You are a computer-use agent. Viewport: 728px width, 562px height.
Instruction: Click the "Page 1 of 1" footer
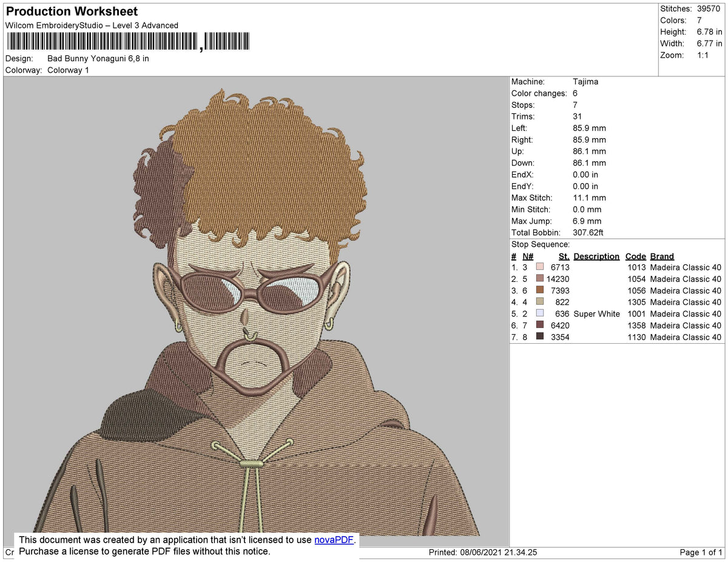701,552
